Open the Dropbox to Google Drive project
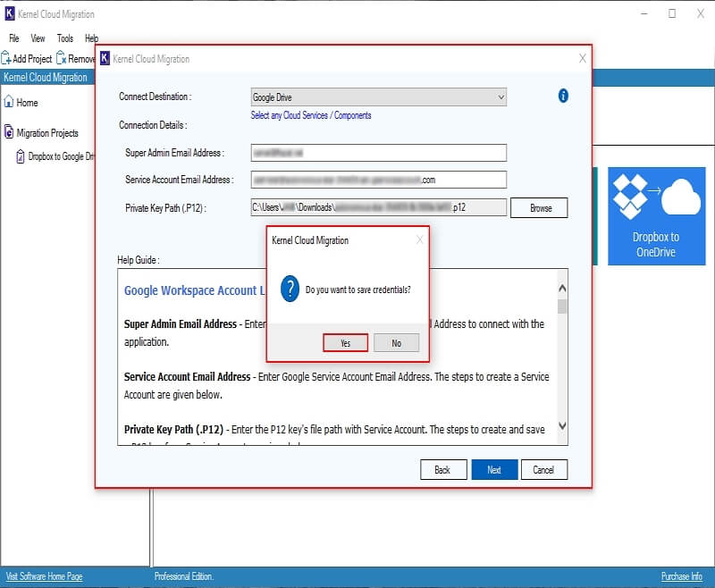Image resolution: width=715 pixels, height=588 pixels. tap(55, 156)
